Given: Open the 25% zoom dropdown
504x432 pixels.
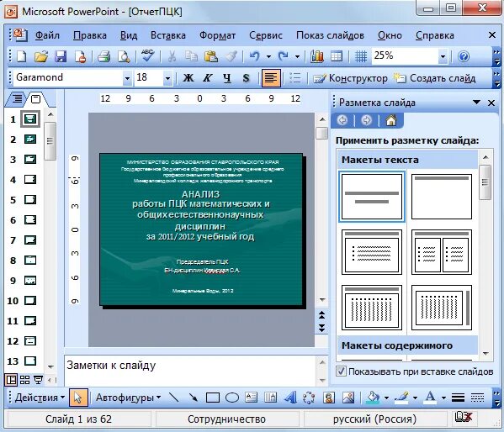Looking at the screenshot, I should [443, 57].
